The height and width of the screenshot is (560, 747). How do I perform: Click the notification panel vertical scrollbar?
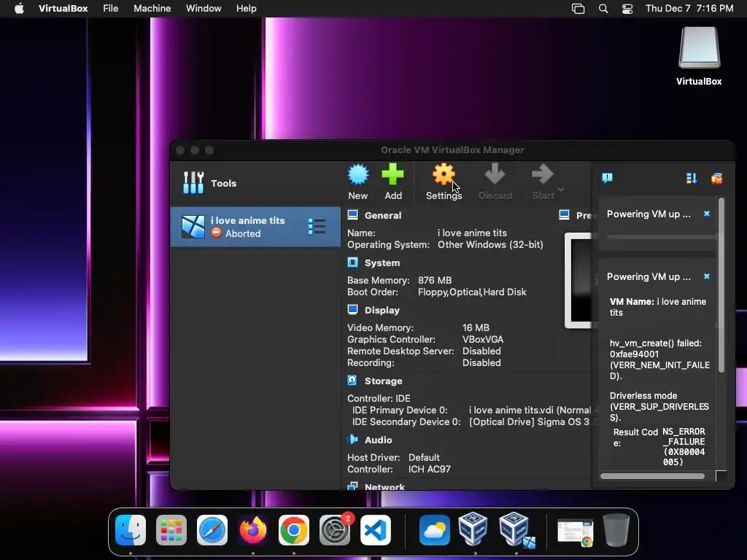[x=721, y=285]
